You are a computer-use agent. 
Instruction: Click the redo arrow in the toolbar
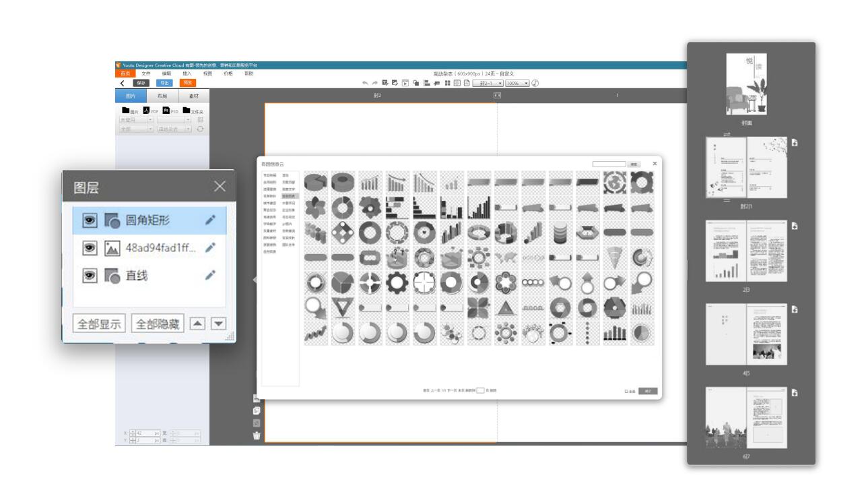[374, 83]
